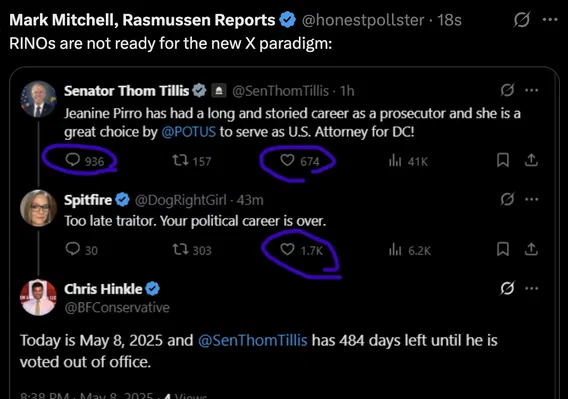Repost Spitfire's reply with 303 reposts
The height and width of the screenshot is (399, 568).
(x=180, y=249)
